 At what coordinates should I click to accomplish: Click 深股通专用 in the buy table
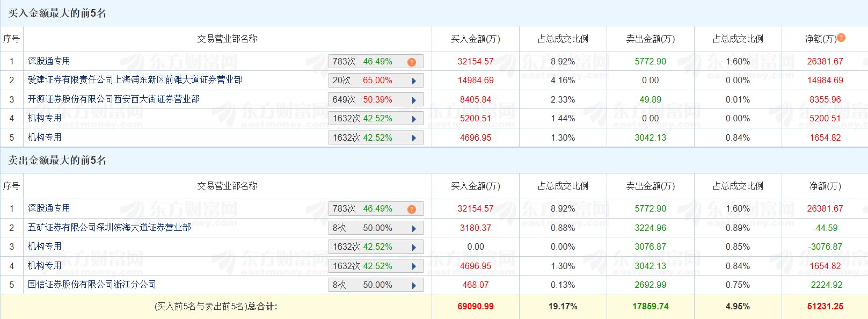(49, 61)
